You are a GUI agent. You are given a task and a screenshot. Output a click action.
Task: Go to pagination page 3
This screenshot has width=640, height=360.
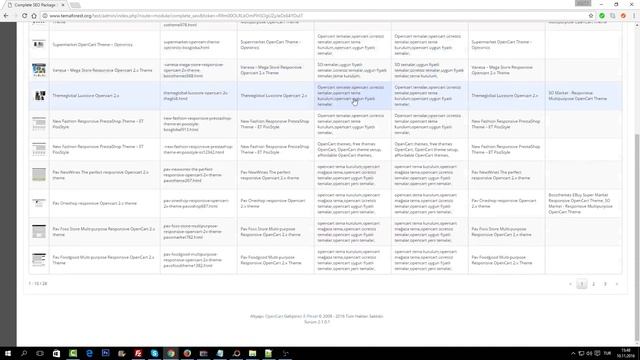point(605,284)
